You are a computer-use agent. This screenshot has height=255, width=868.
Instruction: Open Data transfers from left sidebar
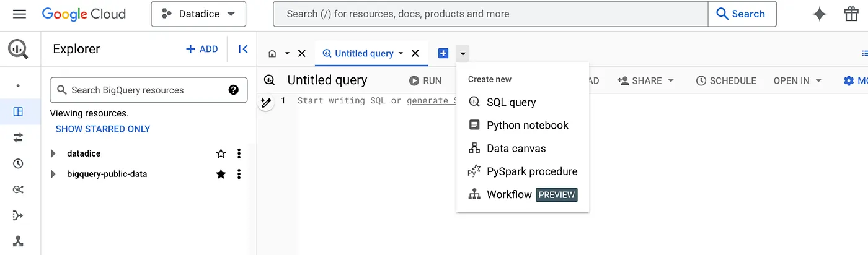tap(18, 137)
